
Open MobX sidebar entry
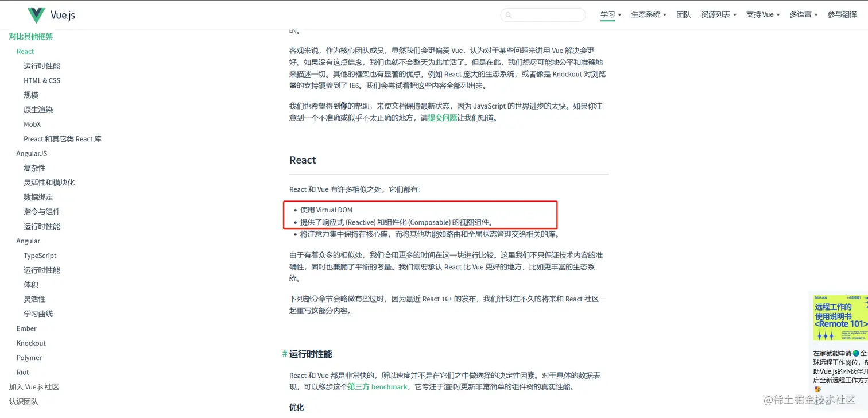pyautogui.click(x=32, y=124)
